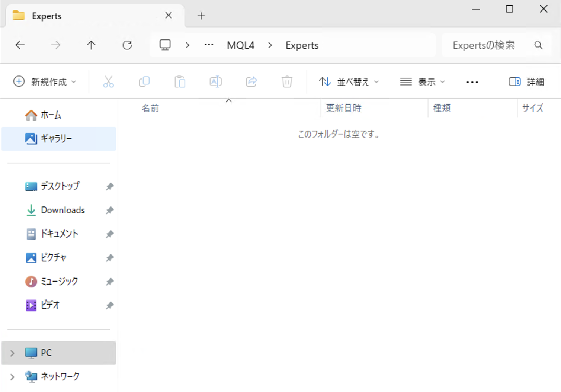Click the Rename icon in toolbar
561x392 pixels.
point(215,82)
